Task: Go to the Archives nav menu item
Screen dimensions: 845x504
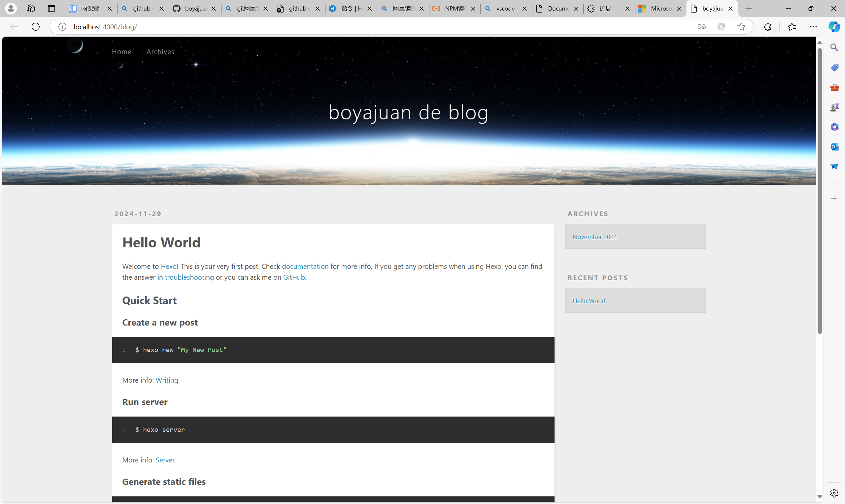Action: point(160,52)
